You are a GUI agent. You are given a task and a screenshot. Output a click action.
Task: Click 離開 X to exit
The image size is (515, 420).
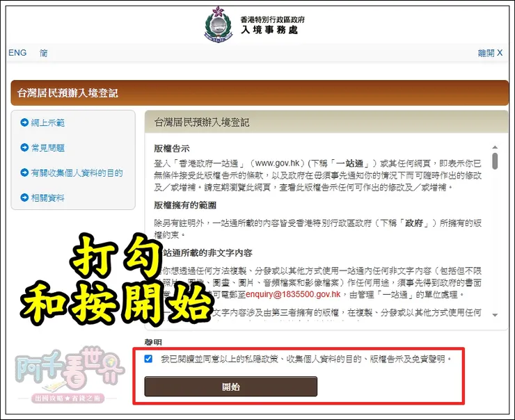pyautogui.click(x=490, y=53)
